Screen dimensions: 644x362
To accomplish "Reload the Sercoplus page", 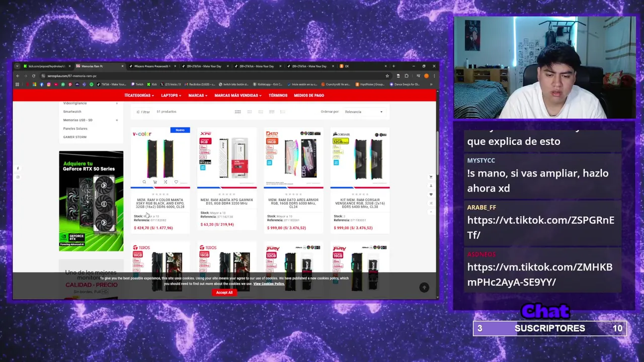I will [x=34, y=76].
